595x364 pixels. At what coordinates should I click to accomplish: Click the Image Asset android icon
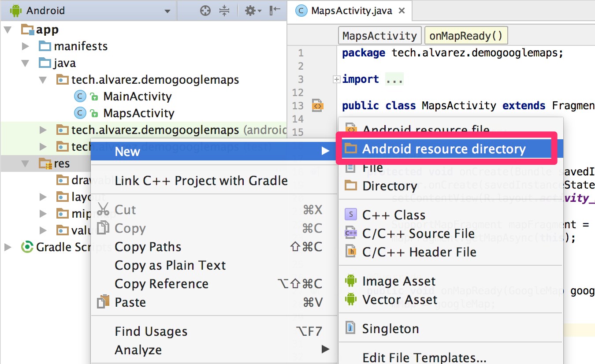point(351,281)
